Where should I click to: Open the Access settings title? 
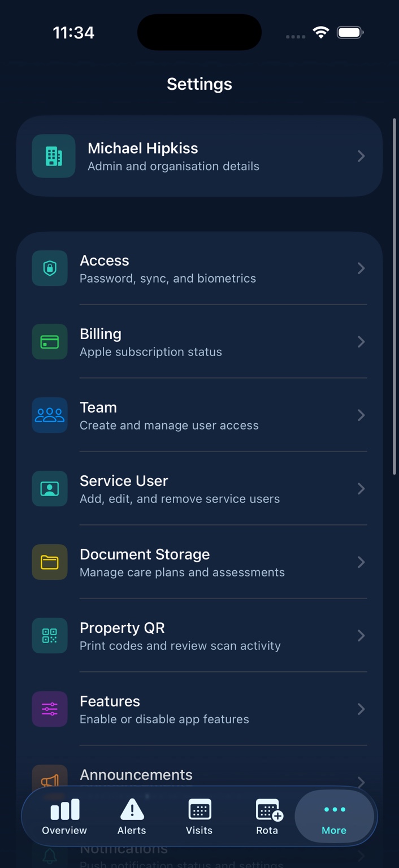[x=105, y=261]
